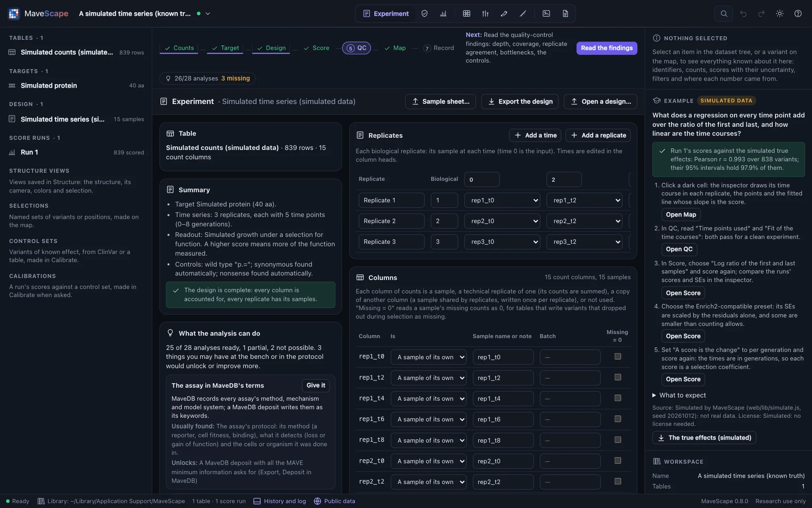Check Missing = 0 for rep2_t0

coord(618,460)
